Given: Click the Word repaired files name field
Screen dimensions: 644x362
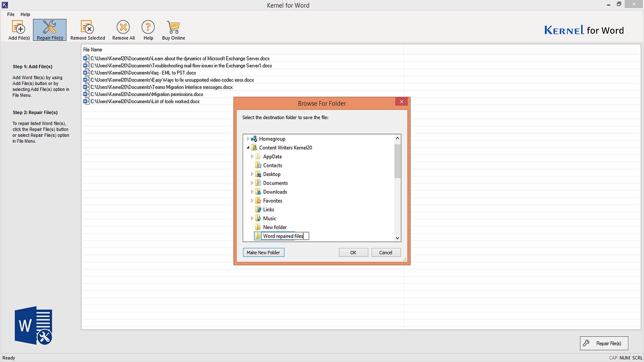Looking at the screenshot, I should click(285, 236).
